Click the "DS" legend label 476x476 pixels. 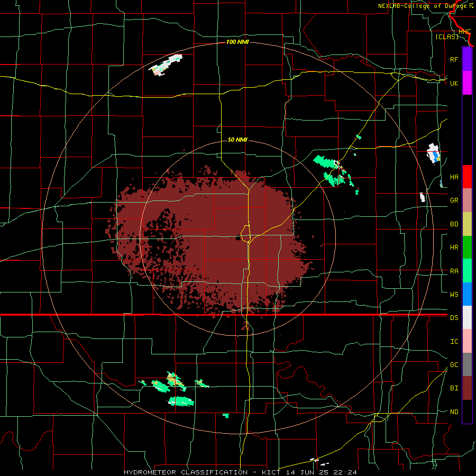click(454, 318)
